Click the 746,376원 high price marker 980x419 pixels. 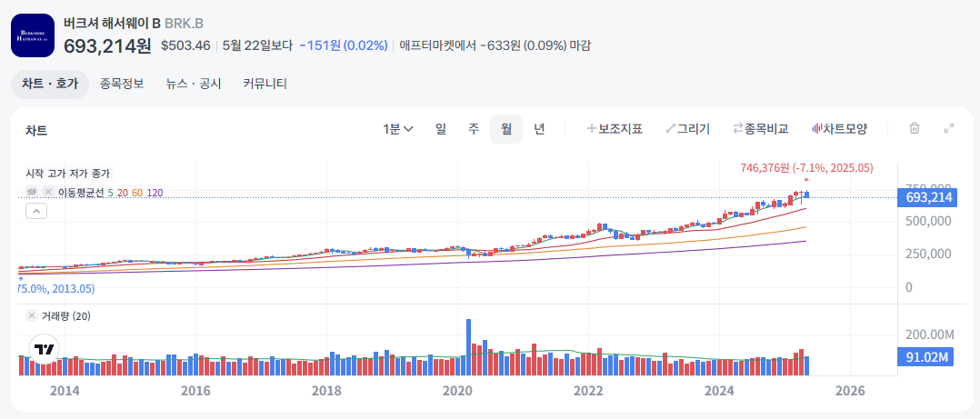pyautogui.click(x=806, y=168)
